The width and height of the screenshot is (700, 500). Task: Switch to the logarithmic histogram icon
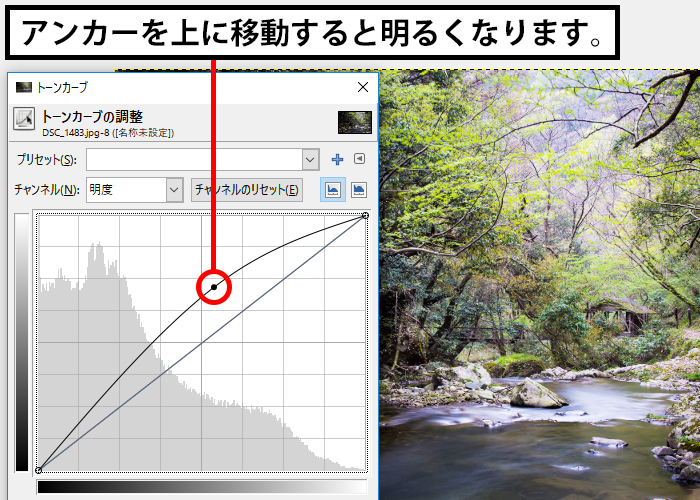click(358, 190)
